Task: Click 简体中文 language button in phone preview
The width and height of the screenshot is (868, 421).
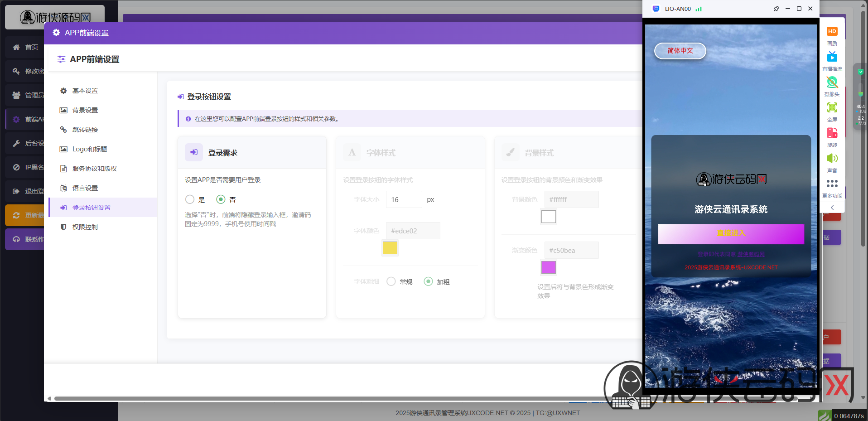Action: click(x=680, y=51)
